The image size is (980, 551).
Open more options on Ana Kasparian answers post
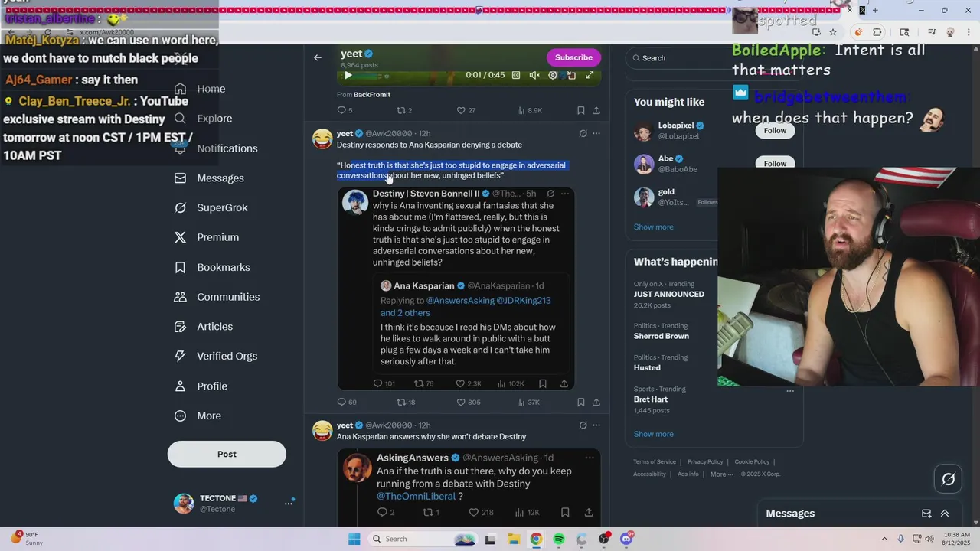click(596, 425)
